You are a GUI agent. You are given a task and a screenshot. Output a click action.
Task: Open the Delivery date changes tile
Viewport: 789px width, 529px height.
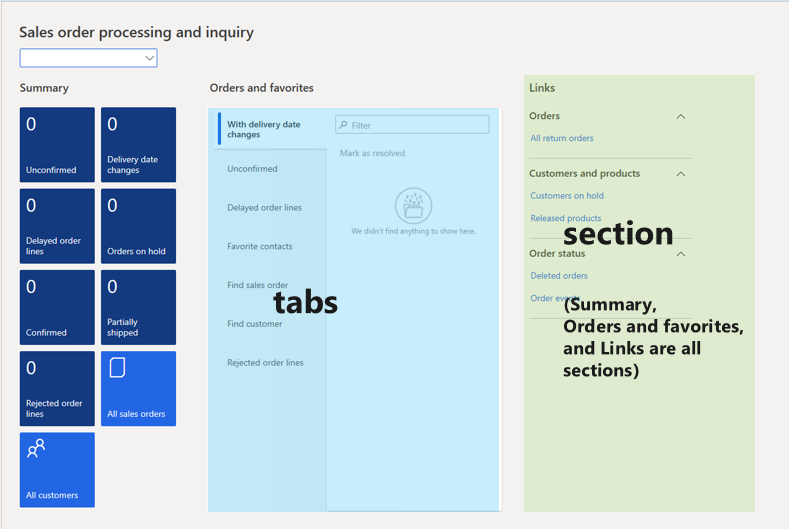click(138, 144)
